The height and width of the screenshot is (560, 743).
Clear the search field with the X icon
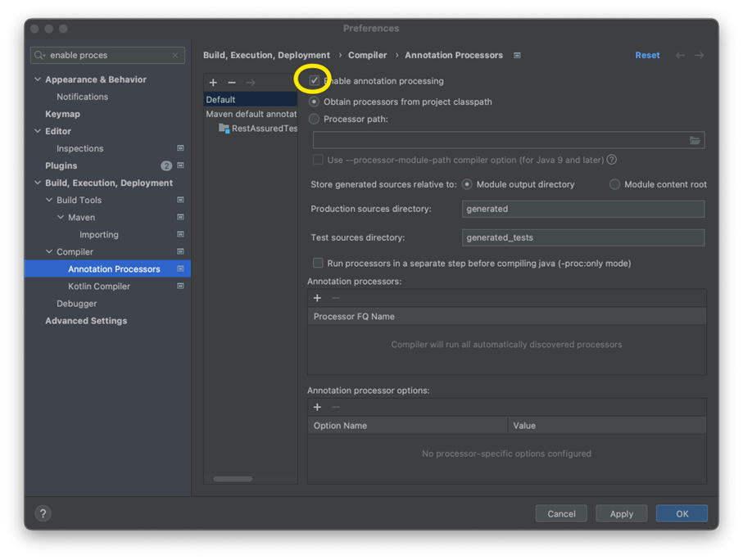[174, 56]
